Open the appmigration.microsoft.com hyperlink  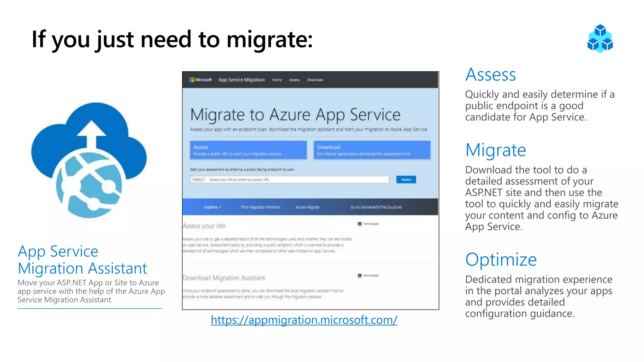point(304,320)
